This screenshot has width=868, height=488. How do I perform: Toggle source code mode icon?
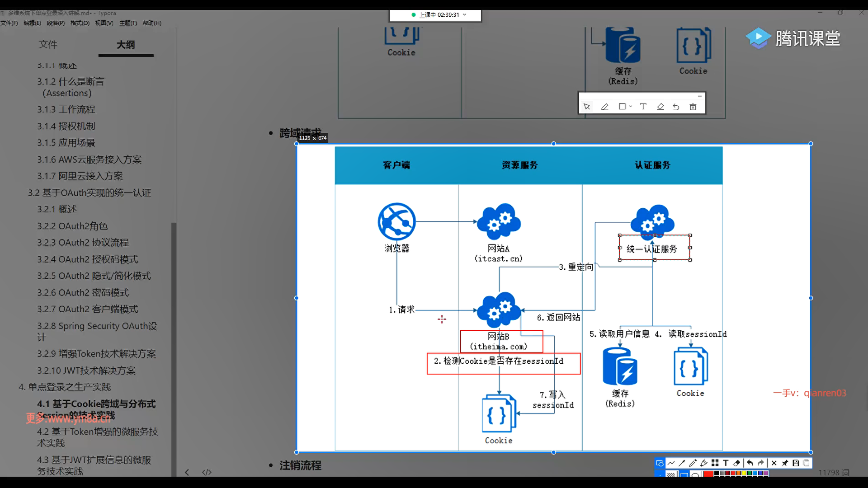tap(207, 472)
